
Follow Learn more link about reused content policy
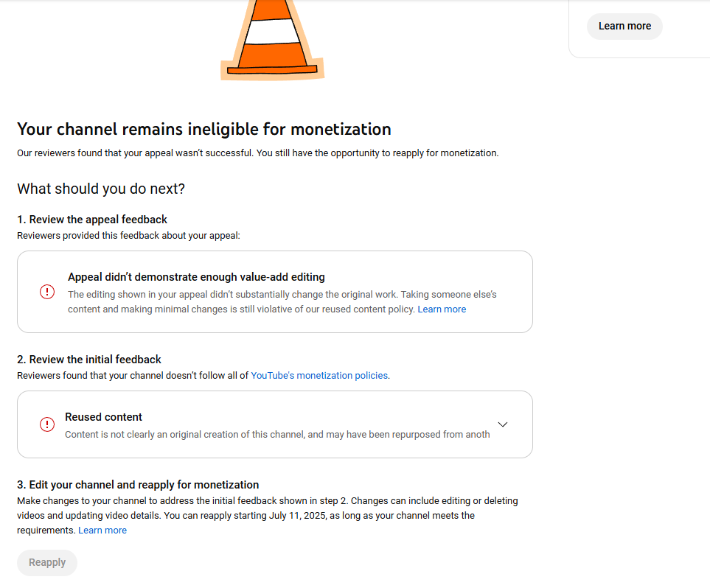442,309
